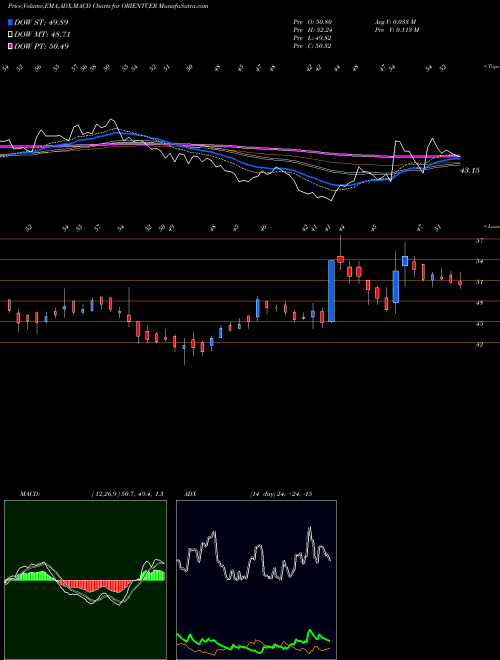The image size is (500, 660).
Task: Click the DOW ST: 49.89 legend text
Action: pyautogui.click(x=41, y=22)
